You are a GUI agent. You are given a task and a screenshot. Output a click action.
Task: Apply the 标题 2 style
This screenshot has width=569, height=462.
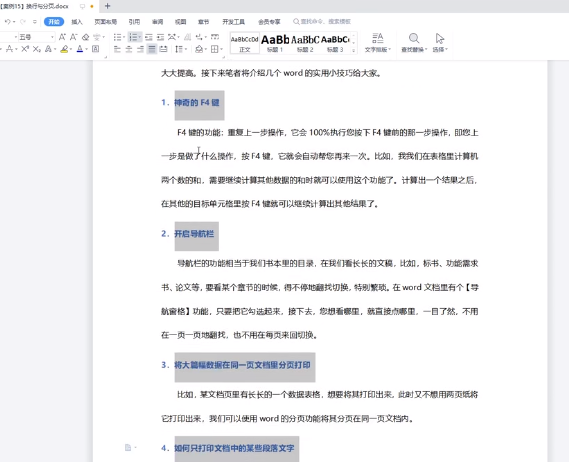[305, 43]
